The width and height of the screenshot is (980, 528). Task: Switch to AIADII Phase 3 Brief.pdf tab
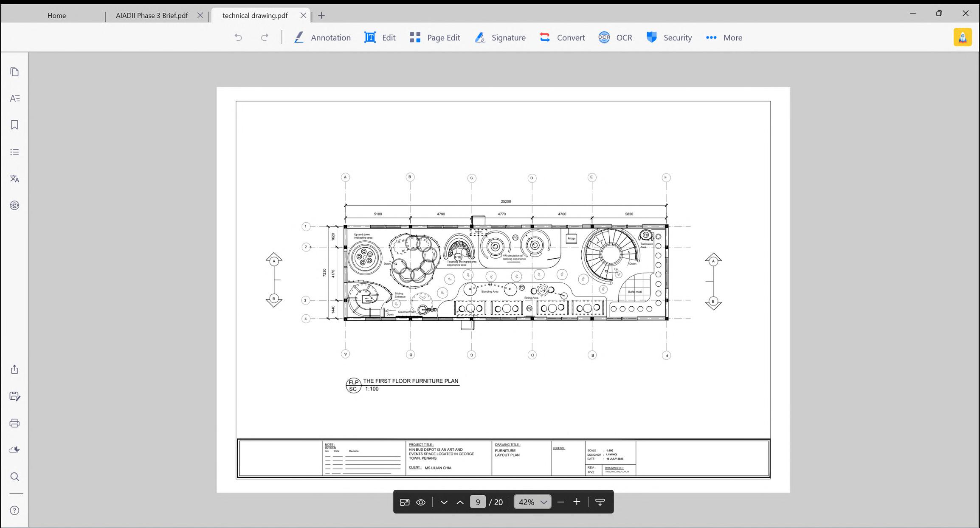tap(152, 15)
